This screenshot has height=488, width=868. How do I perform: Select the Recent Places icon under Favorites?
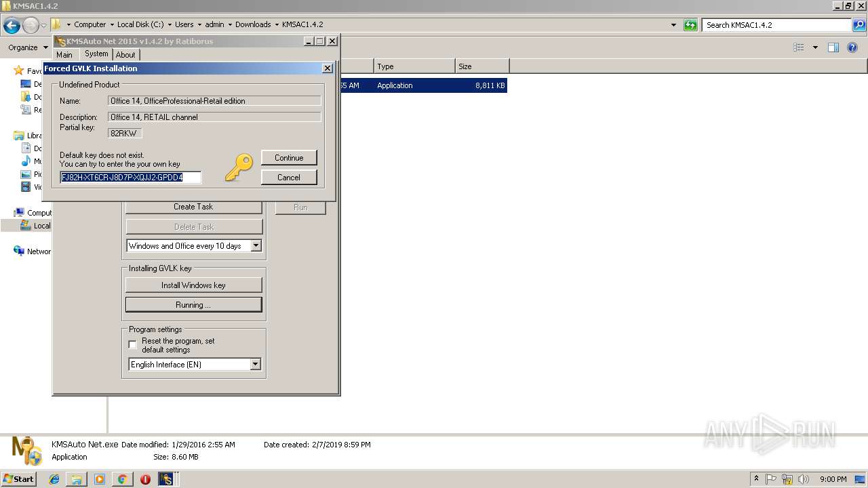[26, 110]
